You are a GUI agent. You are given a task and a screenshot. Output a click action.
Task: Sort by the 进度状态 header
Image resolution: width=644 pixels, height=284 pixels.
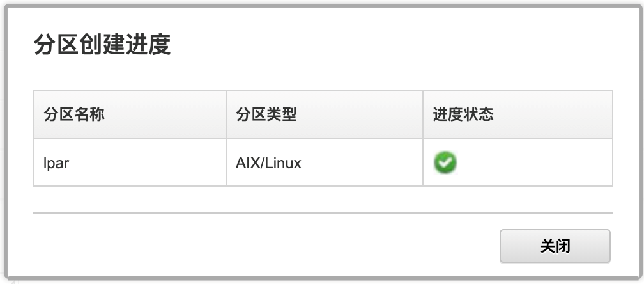pyautogui.click(x=463, y=115)
